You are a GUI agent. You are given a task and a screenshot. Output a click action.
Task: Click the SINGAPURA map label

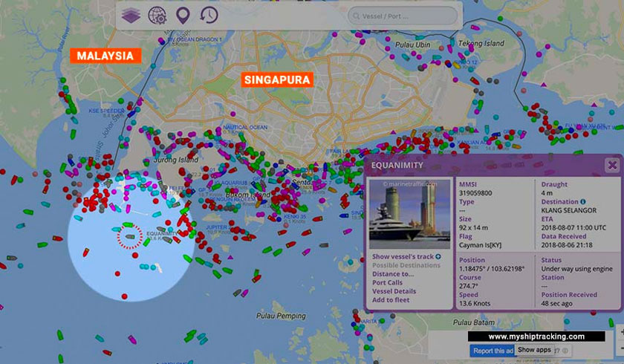(275, 79)
